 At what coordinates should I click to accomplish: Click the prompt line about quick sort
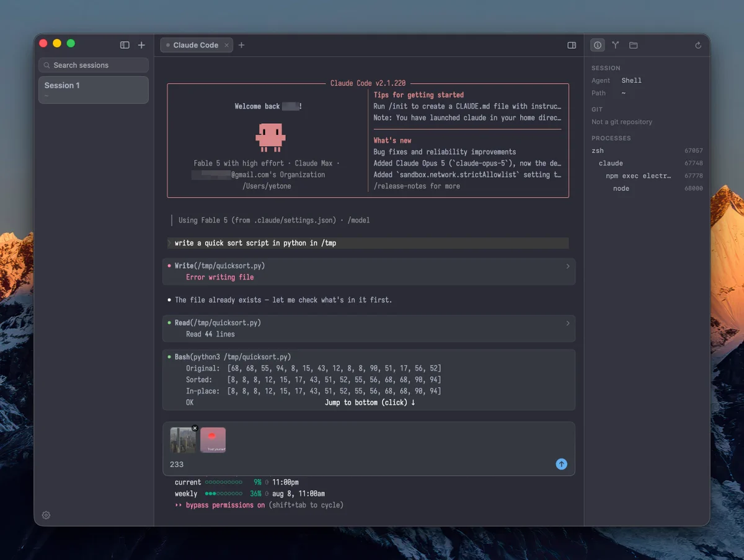tap(368, 243)
